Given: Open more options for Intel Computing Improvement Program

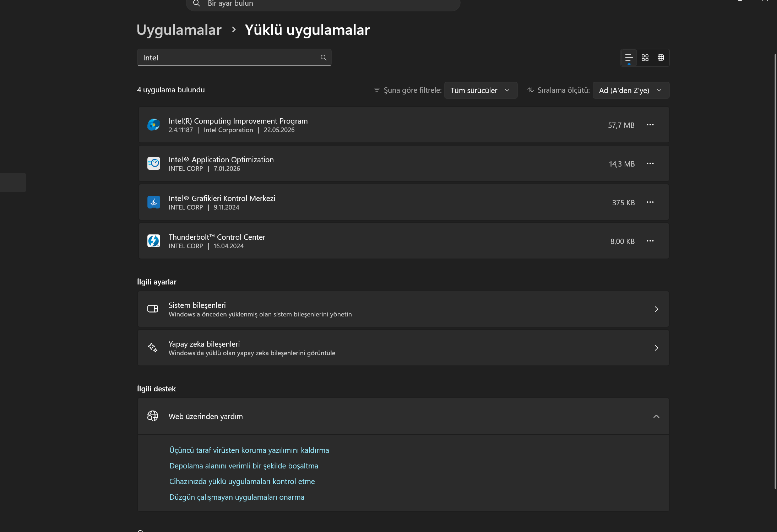Looking at the screenshot, I should pos(650,125).
